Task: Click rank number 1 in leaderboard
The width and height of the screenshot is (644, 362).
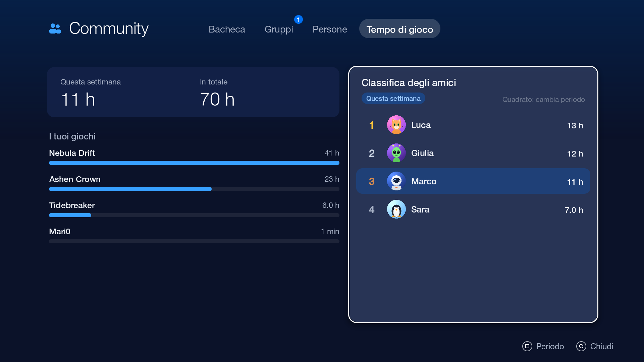Action: (x=371, y=125)
